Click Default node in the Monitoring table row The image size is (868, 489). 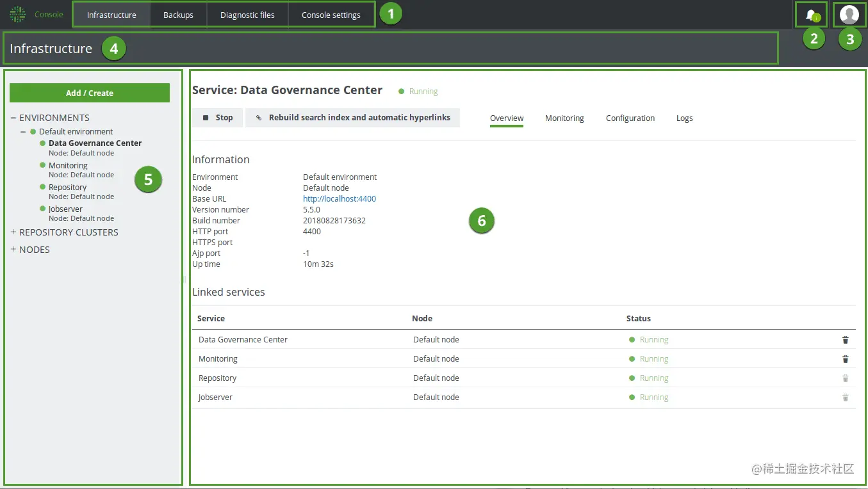coord(436,359)
